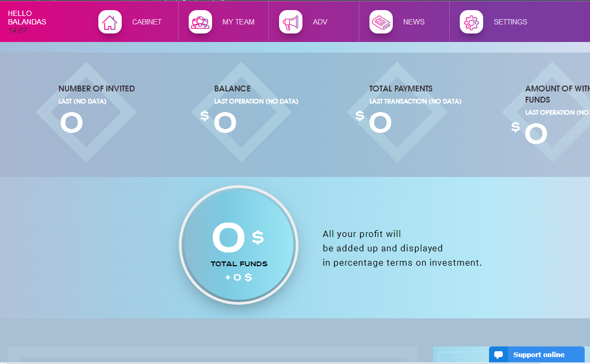Select the Number of Invited heading
Viewport: 590px width, 364px height.
pos(97,89)
